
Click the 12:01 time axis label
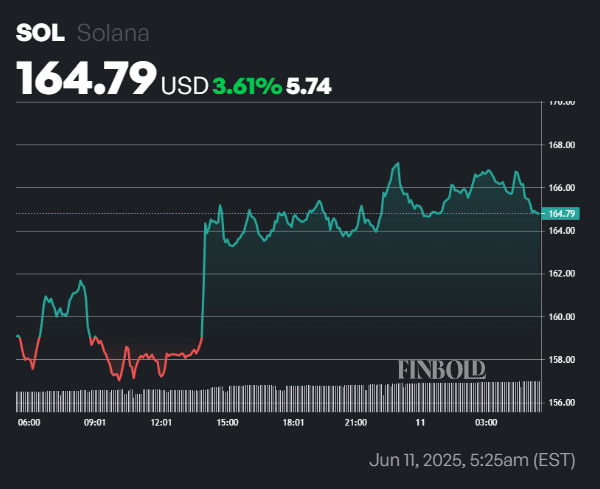click(x=161, y=422)
